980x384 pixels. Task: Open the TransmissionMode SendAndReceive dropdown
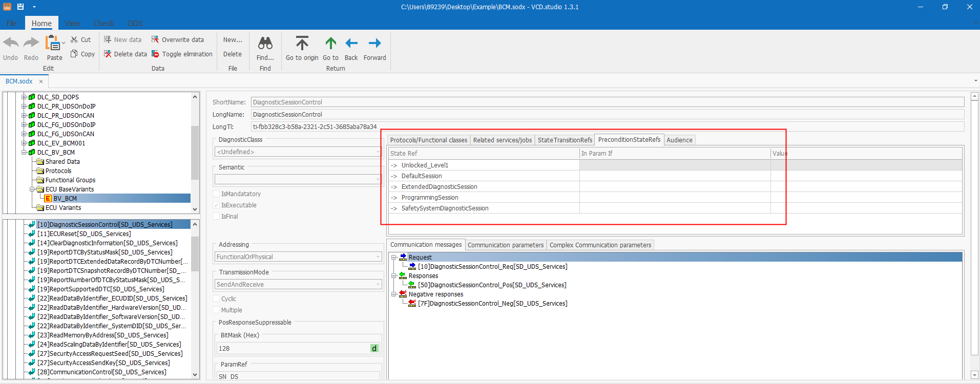298,285
